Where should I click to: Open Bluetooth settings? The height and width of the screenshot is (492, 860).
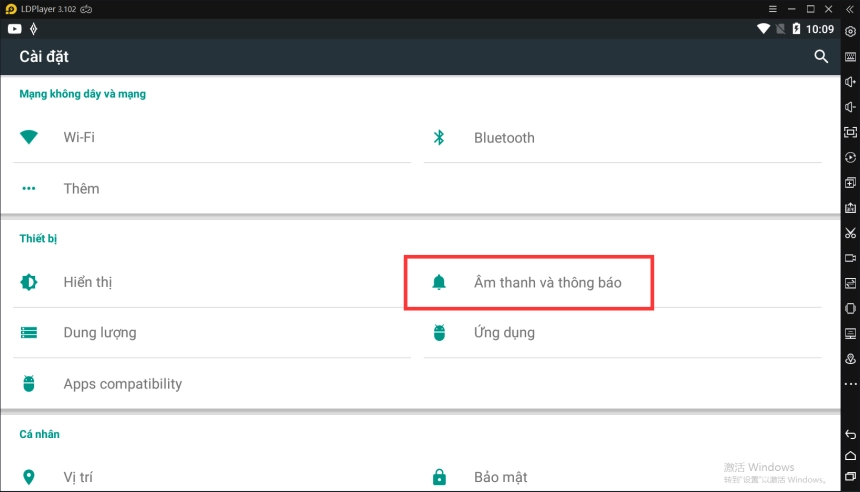pyautogui.click(x=504, y=138)
